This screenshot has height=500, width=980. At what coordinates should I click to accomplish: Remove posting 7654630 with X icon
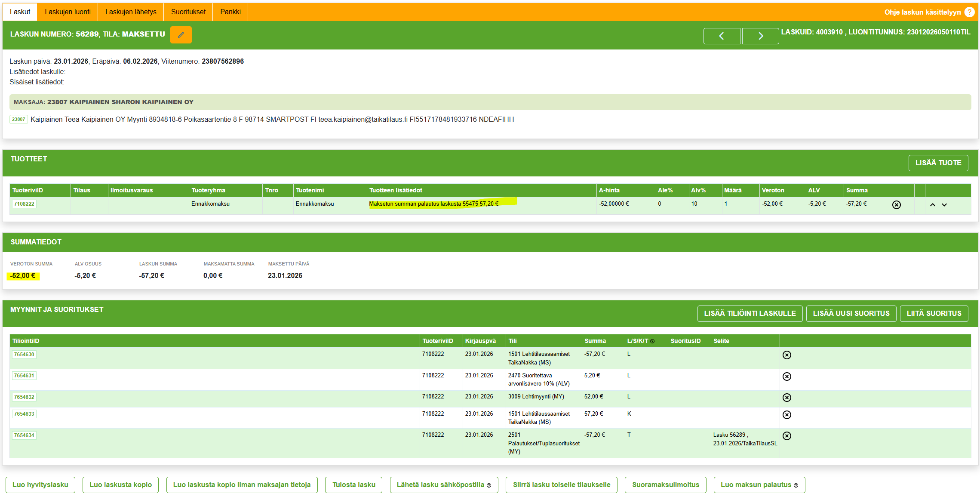tap(786, 355)
